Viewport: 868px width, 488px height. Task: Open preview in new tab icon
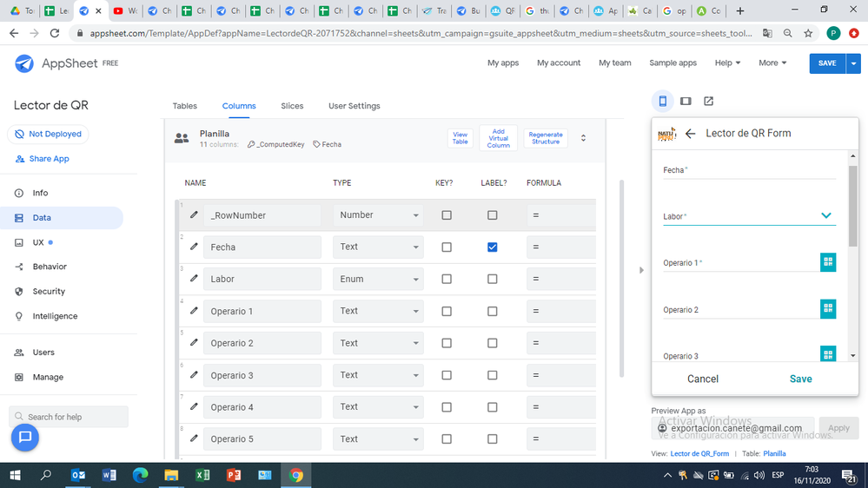click(x=709, y=101)
